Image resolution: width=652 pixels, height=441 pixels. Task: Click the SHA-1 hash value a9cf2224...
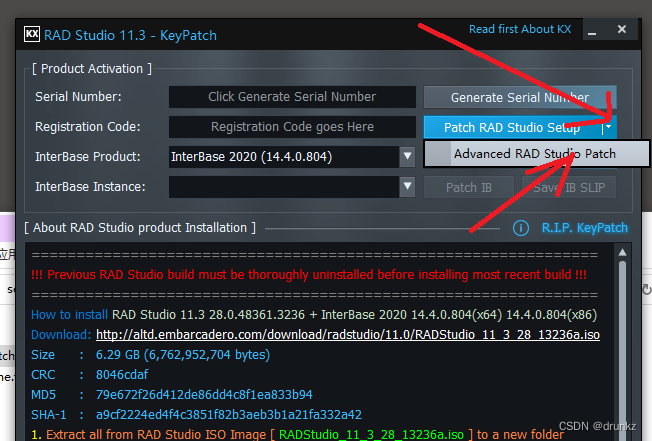pos(229,414)
